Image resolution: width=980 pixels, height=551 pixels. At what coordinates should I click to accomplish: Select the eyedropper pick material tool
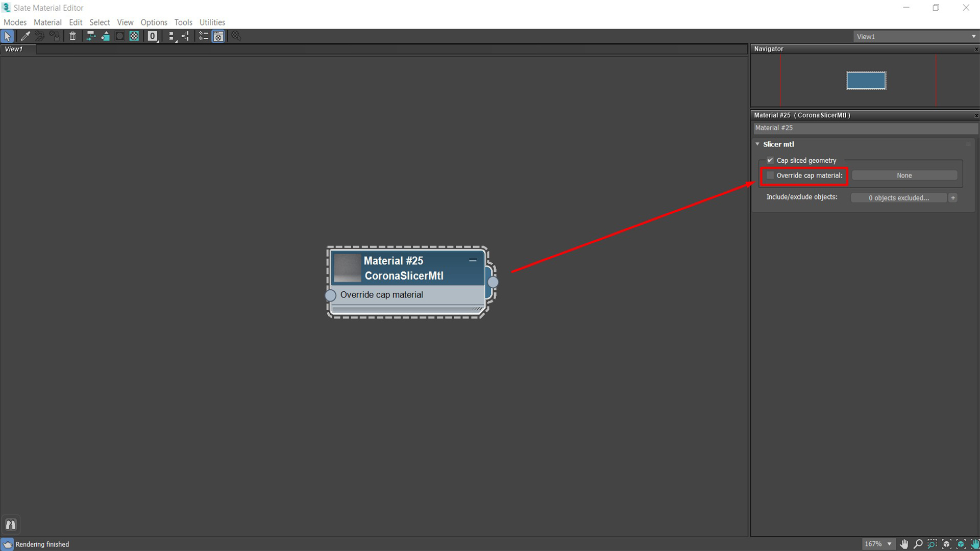click(x=24, y=36)
